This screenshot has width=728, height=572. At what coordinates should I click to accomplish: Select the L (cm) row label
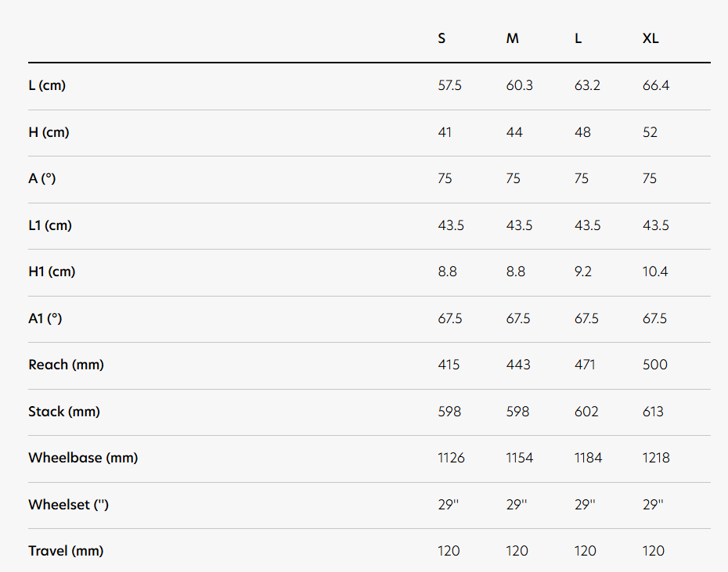tap(47, 85)
